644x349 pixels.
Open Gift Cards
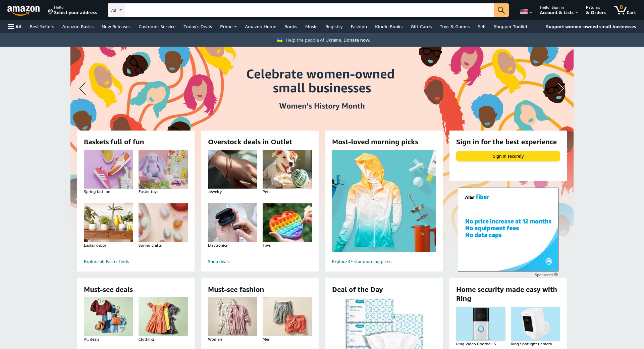[421, 27]
